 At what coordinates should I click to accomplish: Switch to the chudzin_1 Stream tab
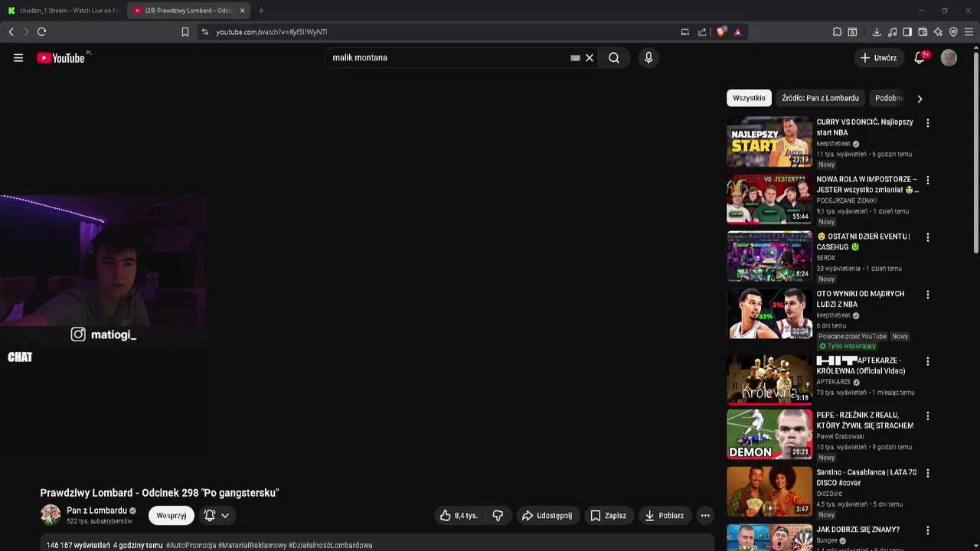(x=63, y=11)
